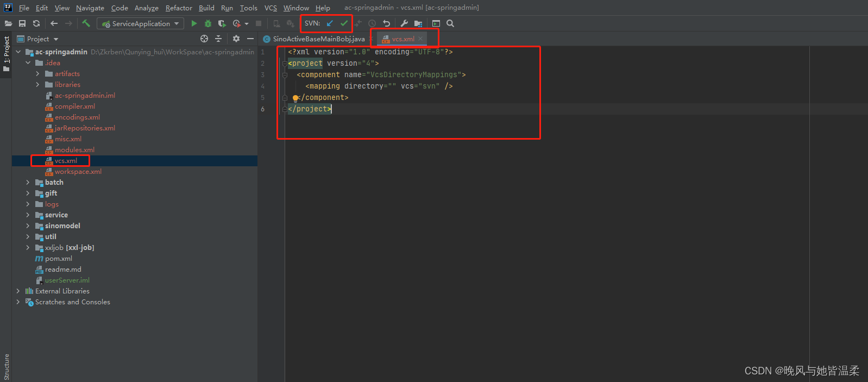Image resolution: width=868 pixels, height=382 pixels.
Task: Collapse the .idea folder
Action: (x=28, y=63)
